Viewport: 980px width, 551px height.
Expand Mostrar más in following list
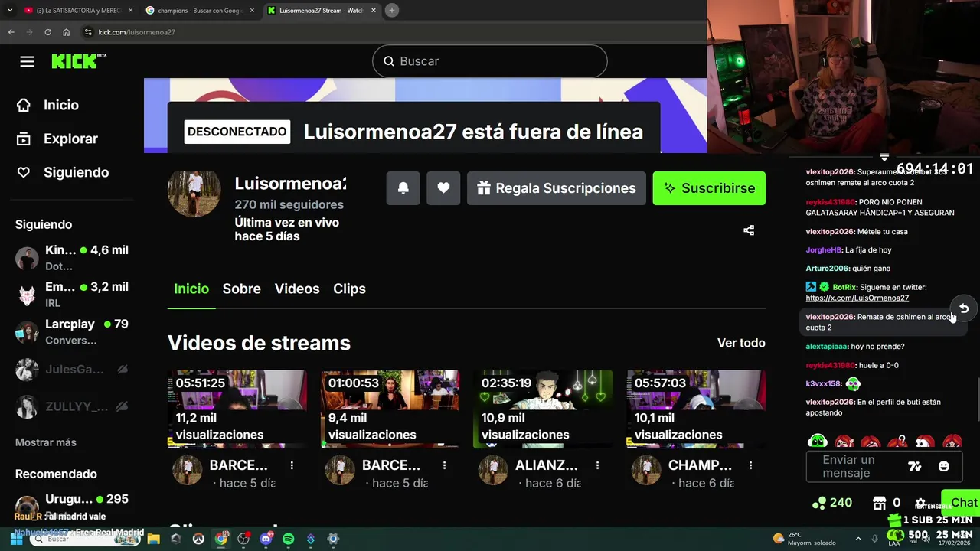tap(46, 442)
